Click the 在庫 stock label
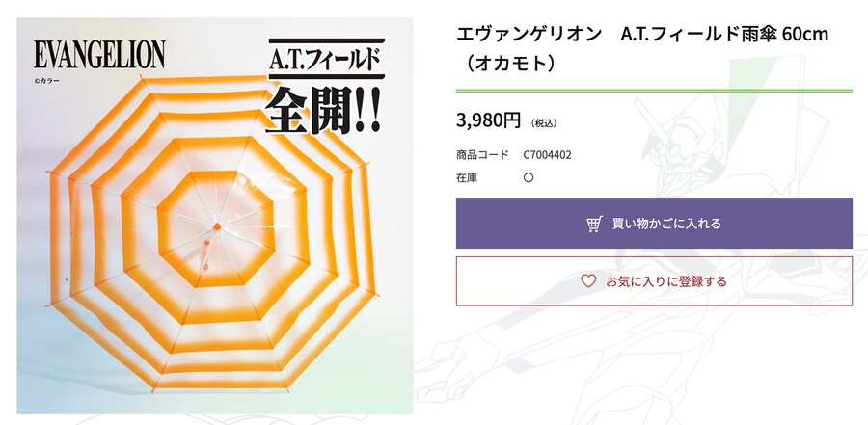This screenshot has height=425, width=868. coord(467,178)
